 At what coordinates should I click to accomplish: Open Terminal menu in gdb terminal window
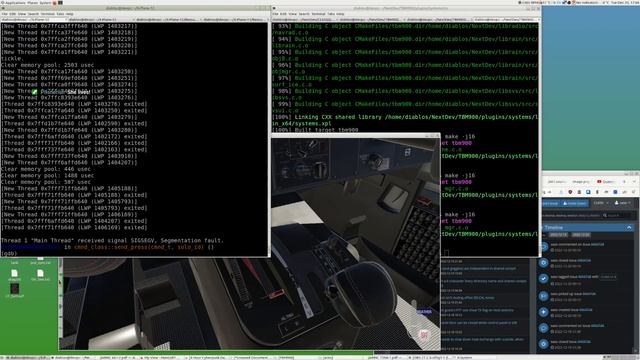[47, 14]
